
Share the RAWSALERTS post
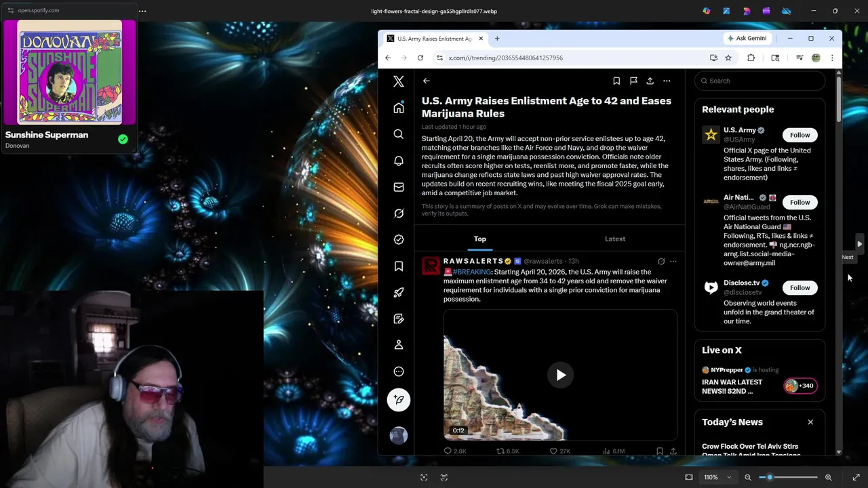click(673, 451)
